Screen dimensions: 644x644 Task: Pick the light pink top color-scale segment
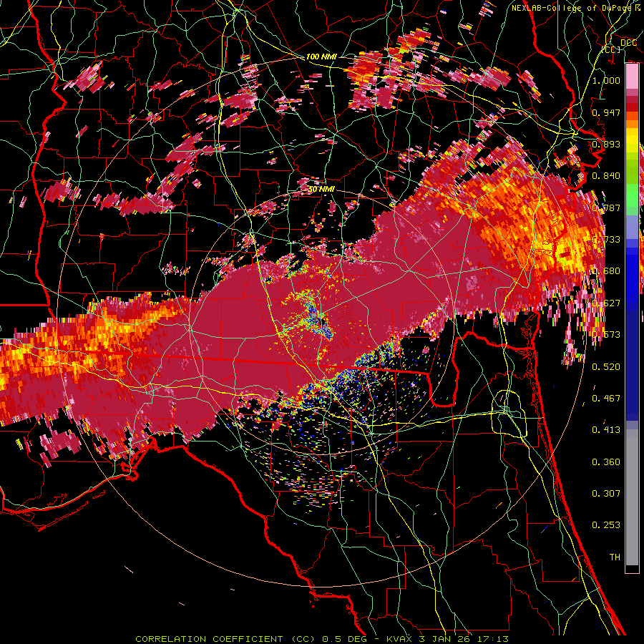tap(632, 76)
